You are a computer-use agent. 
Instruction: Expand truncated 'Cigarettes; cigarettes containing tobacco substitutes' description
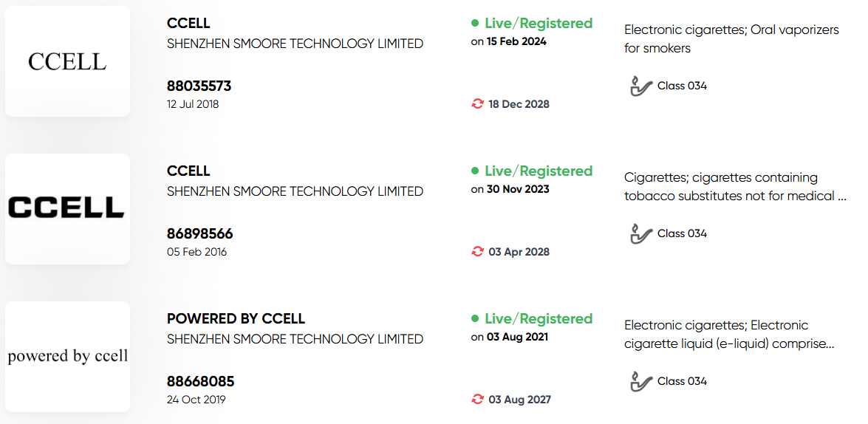735,187
